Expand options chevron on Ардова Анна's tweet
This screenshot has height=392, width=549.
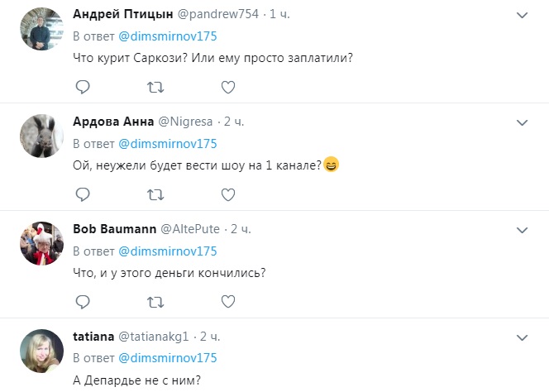coord(522,122)
